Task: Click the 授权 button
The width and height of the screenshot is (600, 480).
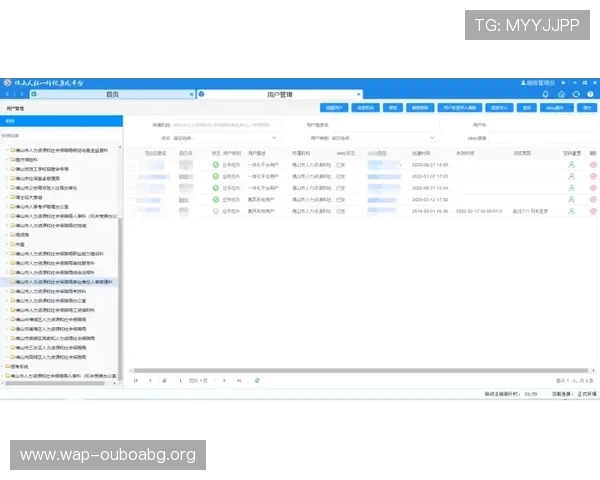Action: (x=393, y=108)
